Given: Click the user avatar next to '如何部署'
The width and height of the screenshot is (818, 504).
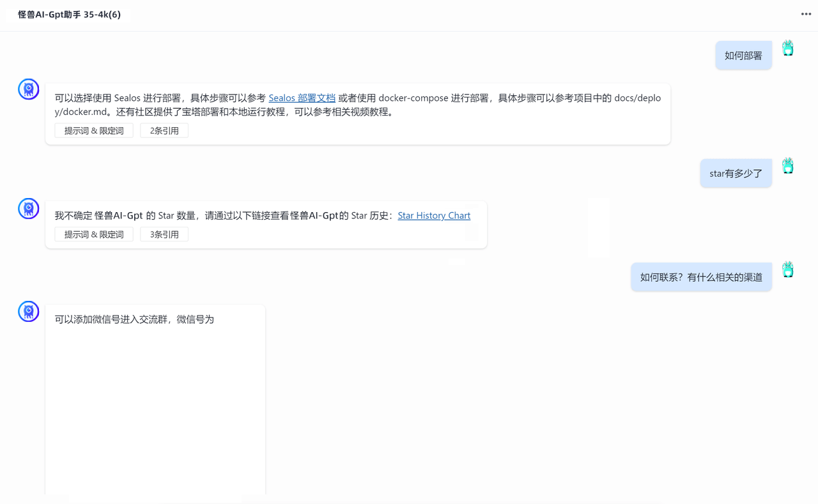Looking at the screenshot, I should (788, 49).
